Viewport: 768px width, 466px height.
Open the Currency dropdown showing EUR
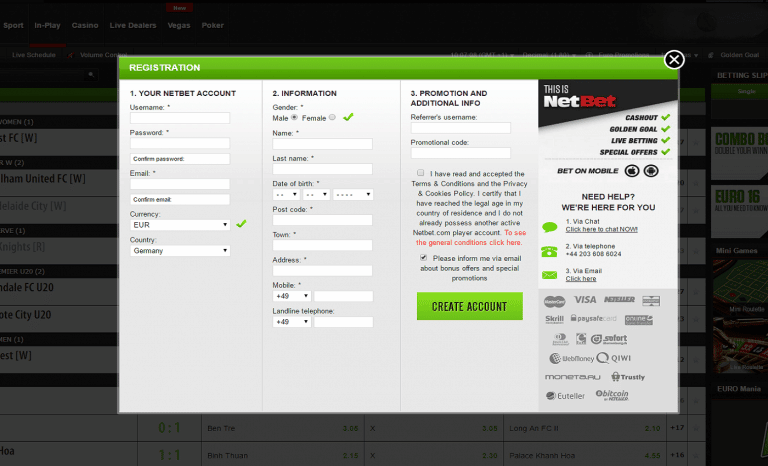(180, 225)
